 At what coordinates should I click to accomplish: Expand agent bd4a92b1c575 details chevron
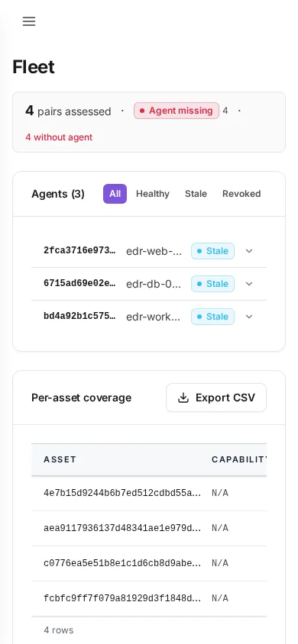point(249,317)
